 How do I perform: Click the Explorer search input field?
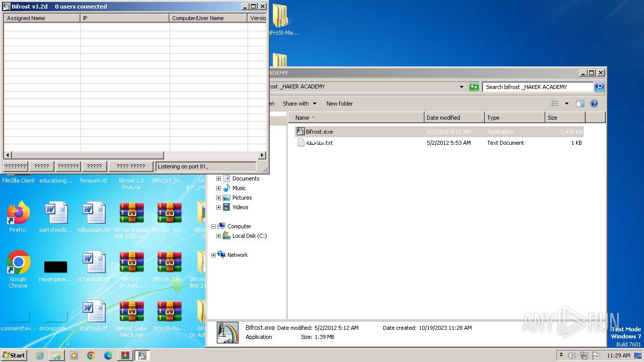pos(538,87)
